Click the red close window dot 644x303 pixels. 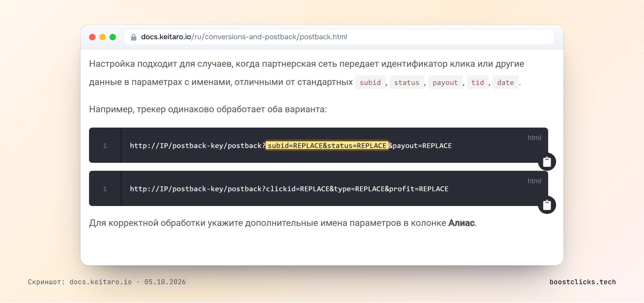click(x=92, y=37)
